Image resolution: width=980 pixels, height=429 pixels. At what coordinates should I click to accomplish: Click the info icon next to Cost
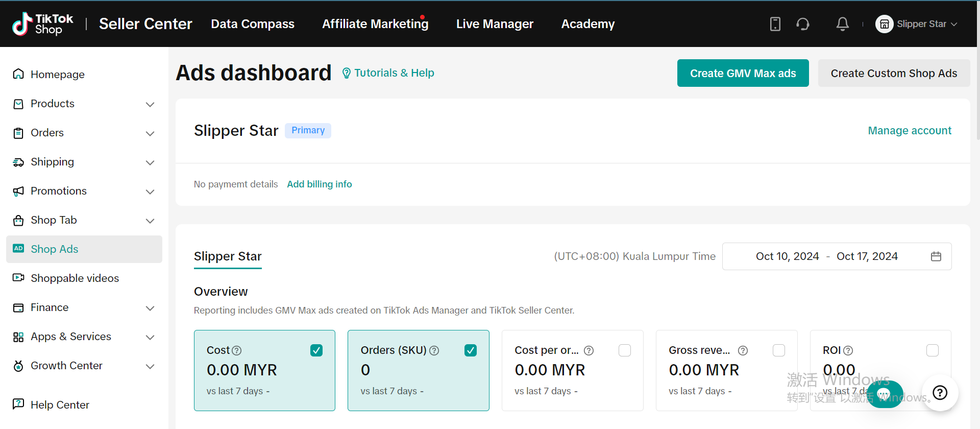pyautogui.click(x=237, y=351)
